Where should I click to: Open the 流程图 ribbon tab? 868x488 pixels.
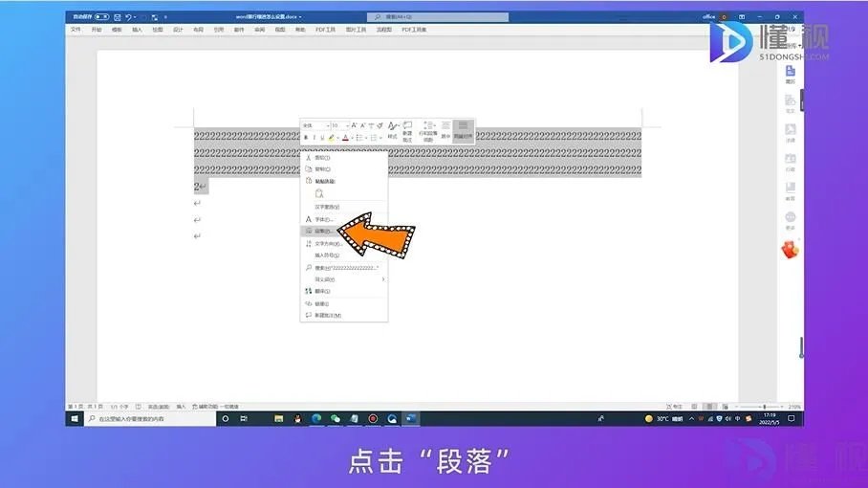(384, 30)
